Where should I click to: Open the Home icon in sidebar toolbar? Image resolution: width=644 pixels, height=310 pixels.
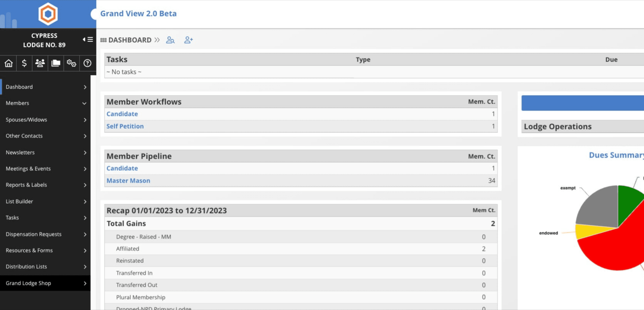tap(9, 63)
